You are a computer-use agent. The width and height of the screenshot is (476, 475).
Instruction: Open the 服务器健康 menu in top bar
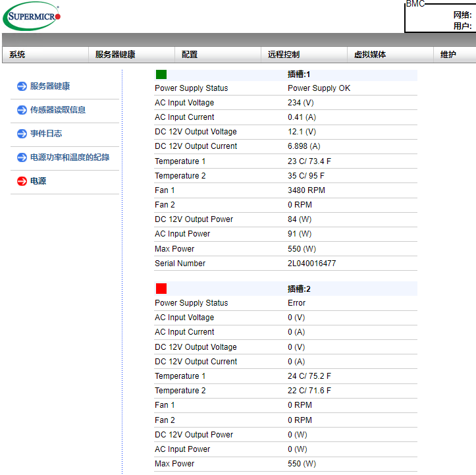click(132, 55)
